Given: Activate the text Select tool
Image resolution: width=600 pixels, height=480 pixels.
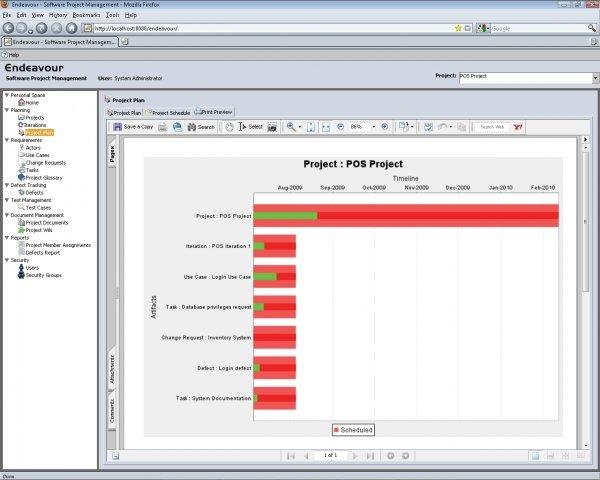Looking at the screenshot, I should click(251, 127).
